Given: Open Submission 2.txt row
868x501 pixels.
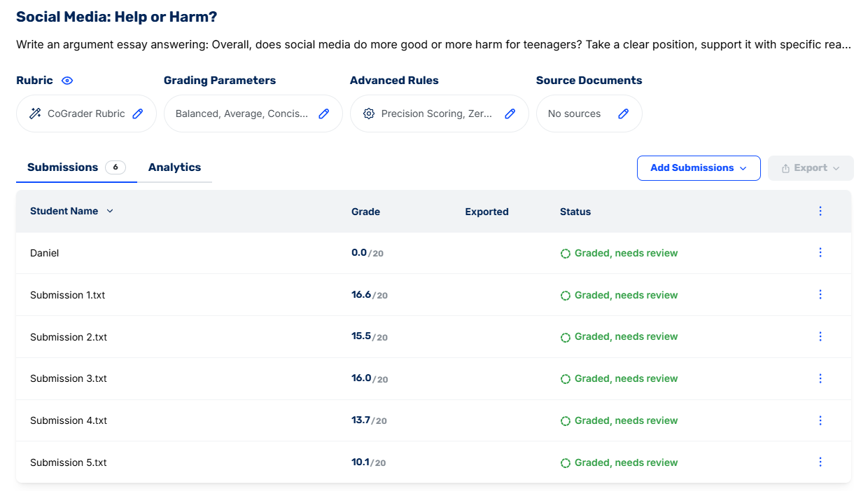Looking at the screenshot, I should point(69,337).
